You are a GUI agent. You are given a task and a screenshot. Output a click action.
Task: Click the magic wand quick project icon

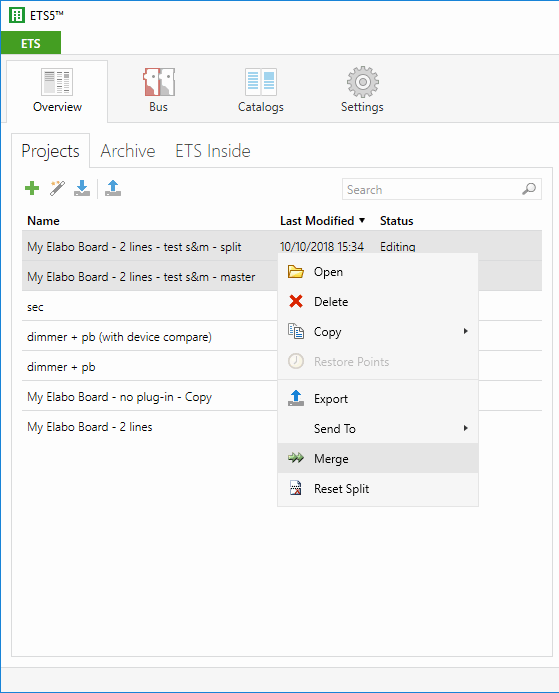57,188
